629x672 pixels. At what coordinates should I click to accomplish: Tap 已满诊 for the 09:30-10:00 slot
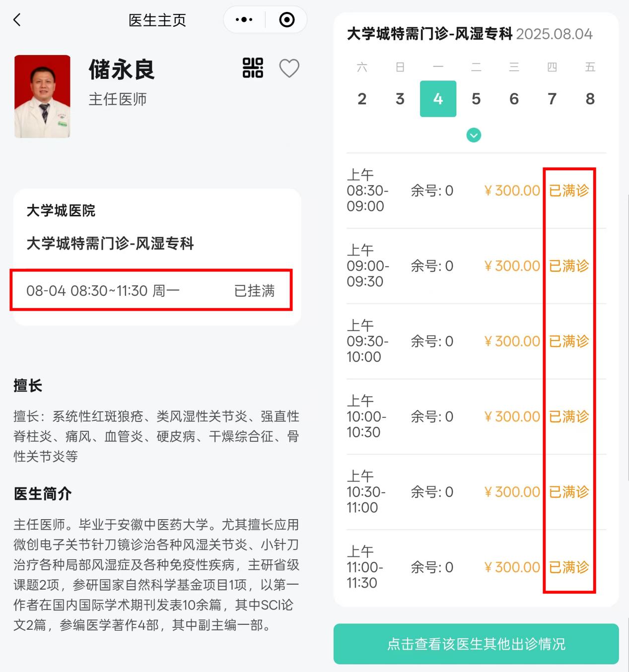point(569,341)
